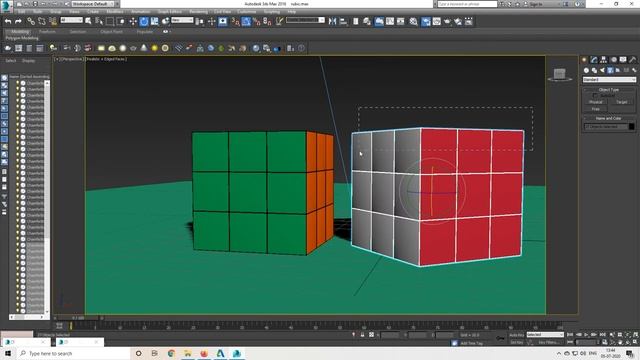
Task: Open the Edit Named Selection Sets icon
Action: (279, 21)
